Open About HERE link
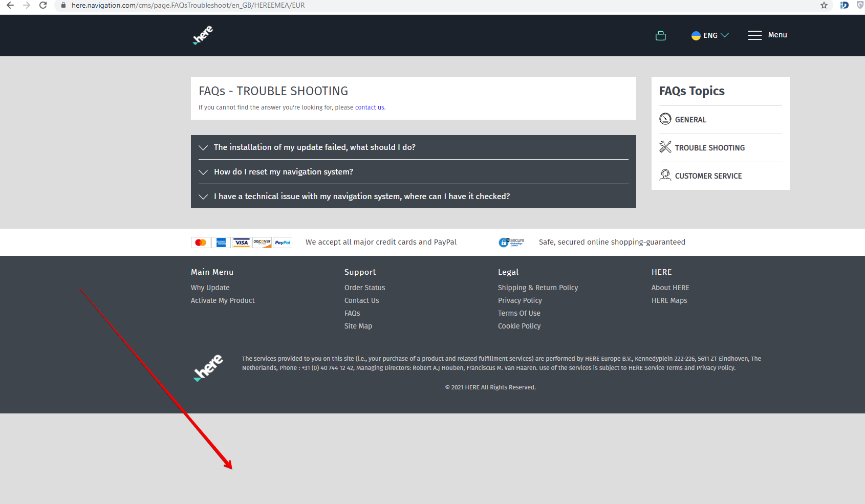865x504 pixels. pos(671,288)
